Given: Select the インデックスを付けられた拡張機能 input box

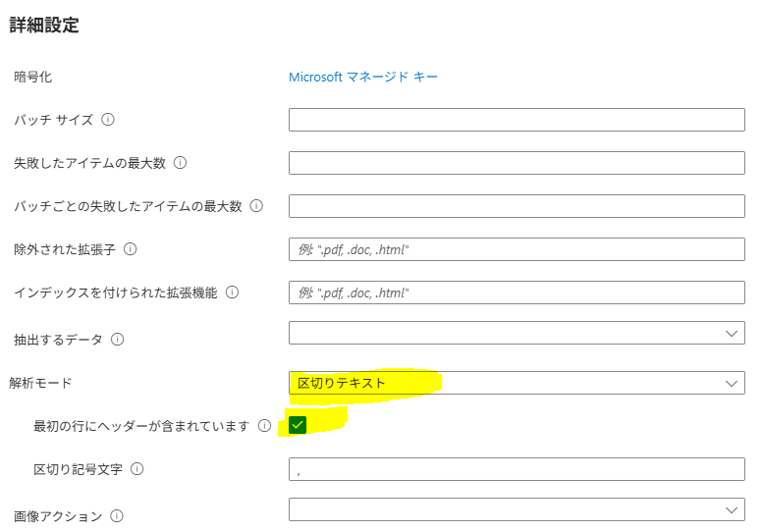Looking at the screenshot, I should 517,293.
